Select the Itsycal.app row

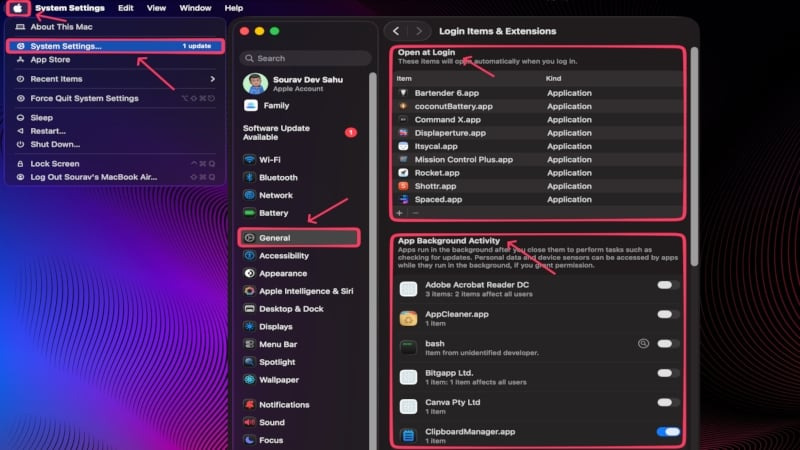click(x=537, y=146)
